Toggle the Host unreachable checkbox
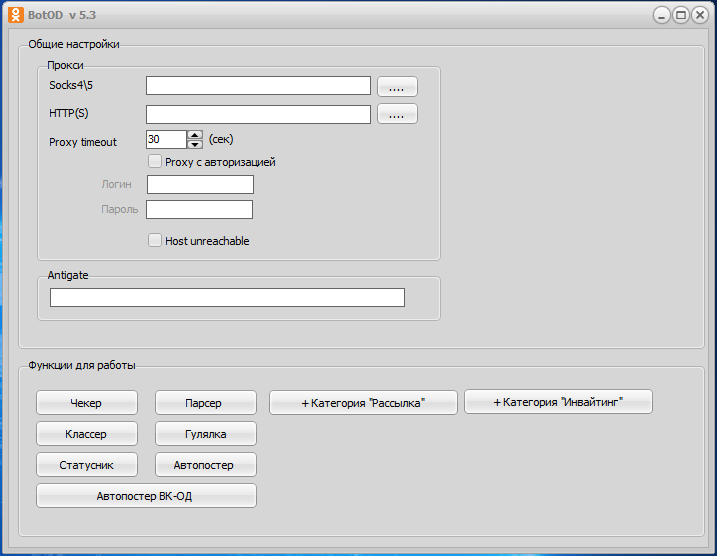The image size is (717, 556). point(155,240)
